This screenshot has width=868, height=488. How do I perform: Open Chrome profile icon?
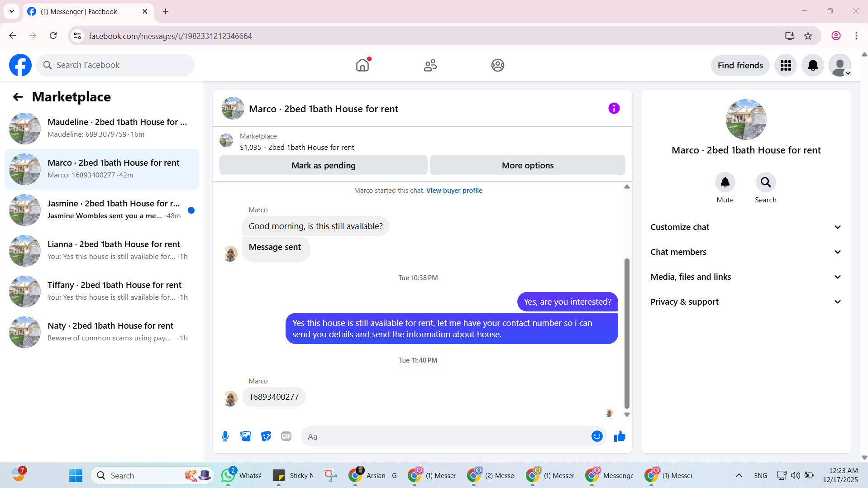[x=836, y=36]
